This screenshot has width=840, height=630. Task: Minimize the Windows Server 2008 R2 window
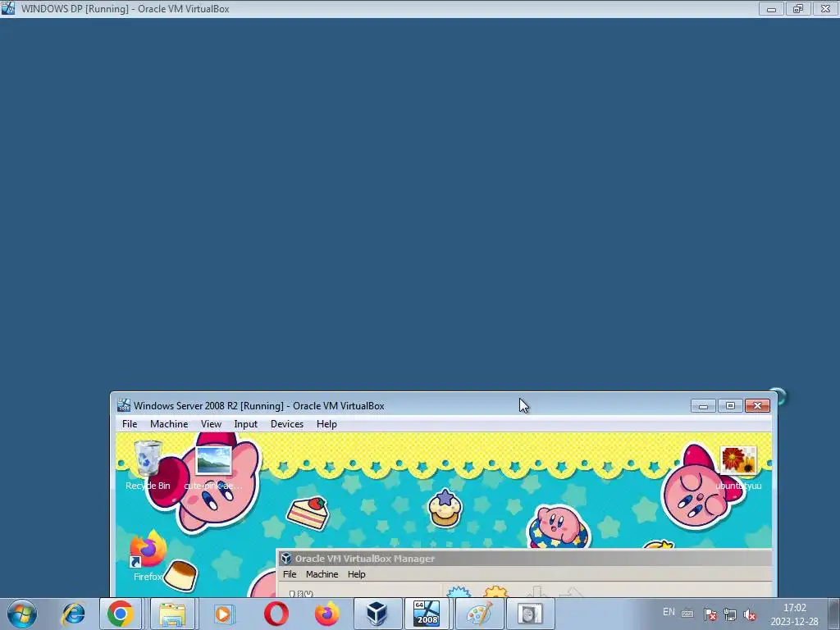pyautogui.click(x=703, y=406)
